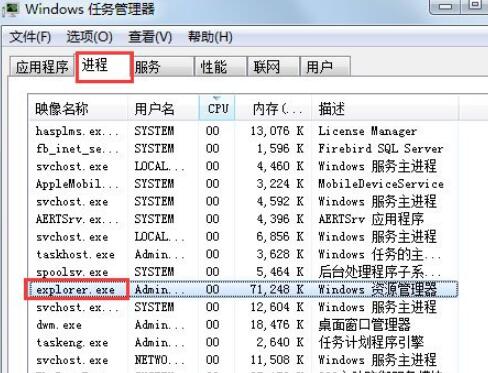
Task: Click the AERTSrv 应用程序 description
Action: tap(371, 219)
